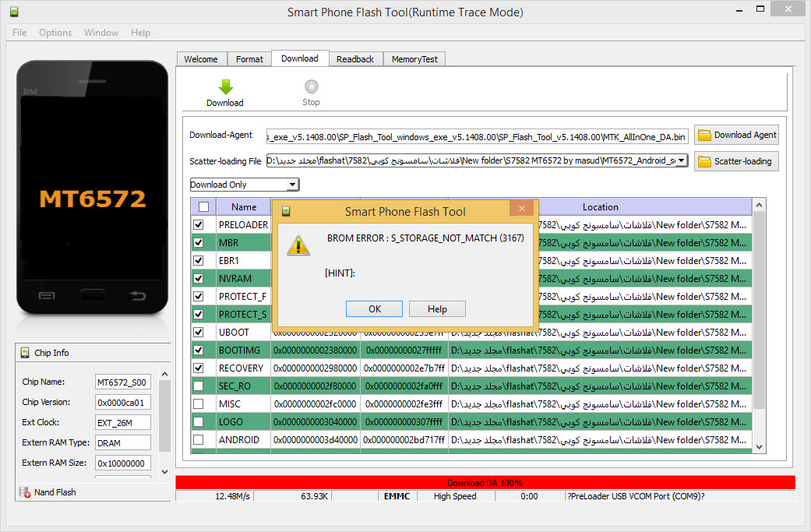Check the ANDROID checkbox
This screenshot has height=532, width=811.
(x=198, y=439)
